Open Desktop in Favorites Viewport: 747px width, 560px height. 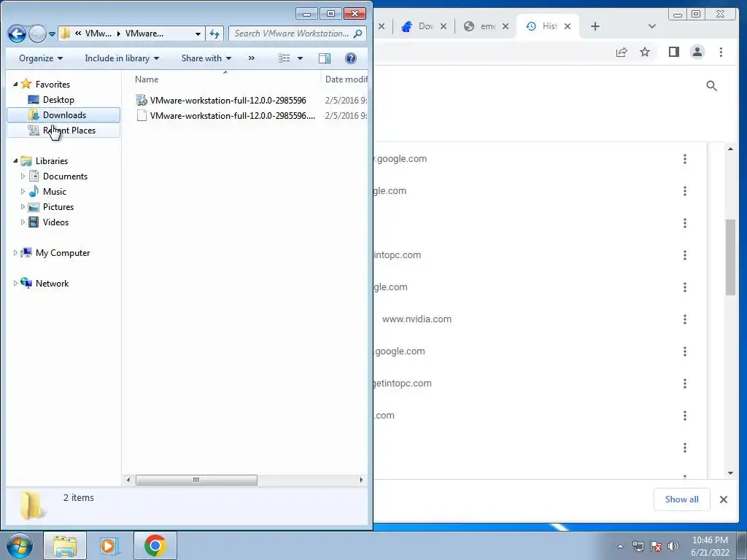click(58, 99)
